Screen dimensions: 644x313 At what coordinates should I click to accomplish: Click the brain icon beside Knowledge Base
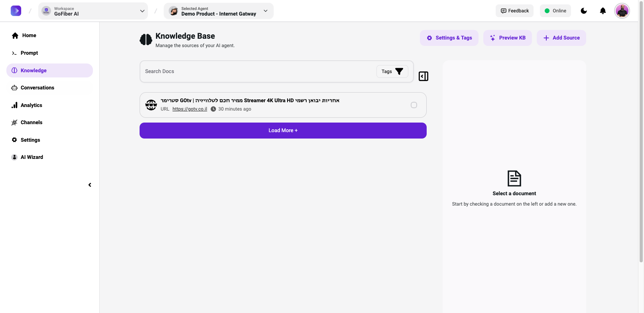146,40
